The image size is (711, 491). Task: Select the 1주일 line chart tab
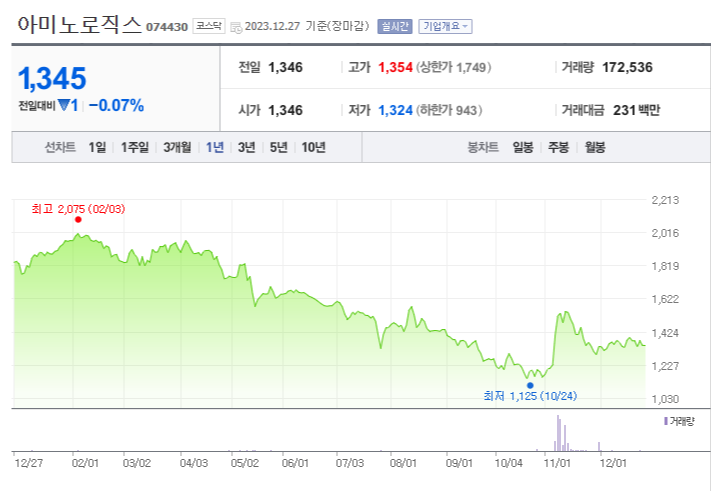[135, 147]
